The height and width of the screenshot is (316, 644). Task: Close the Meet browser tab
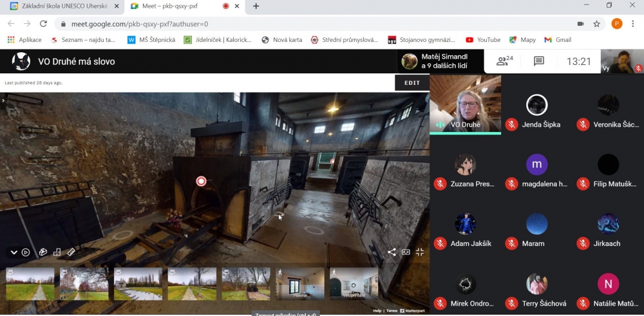coord(237,6)
